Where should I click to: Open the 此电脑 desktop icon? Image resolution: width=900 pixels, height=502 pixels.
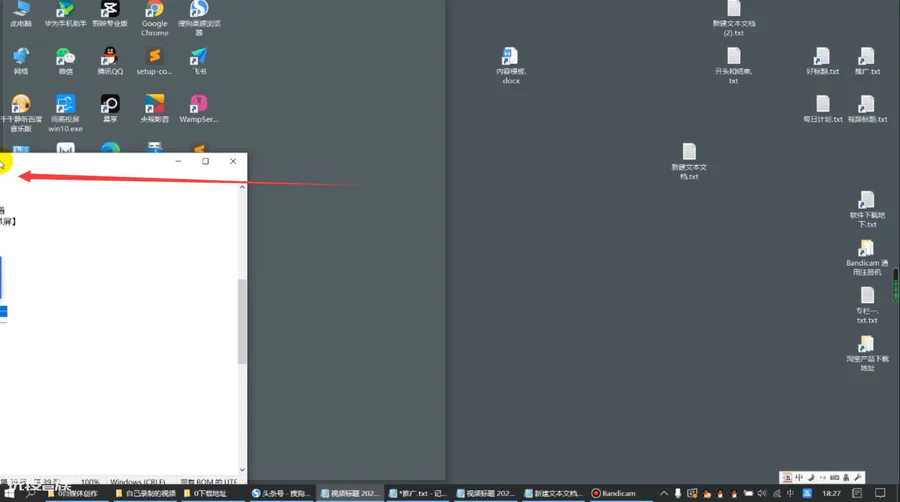21,14
